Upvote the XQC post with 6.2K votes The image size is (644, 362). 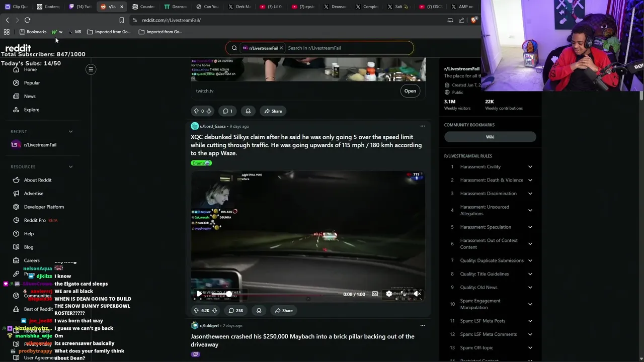click(x=196, y=311)
